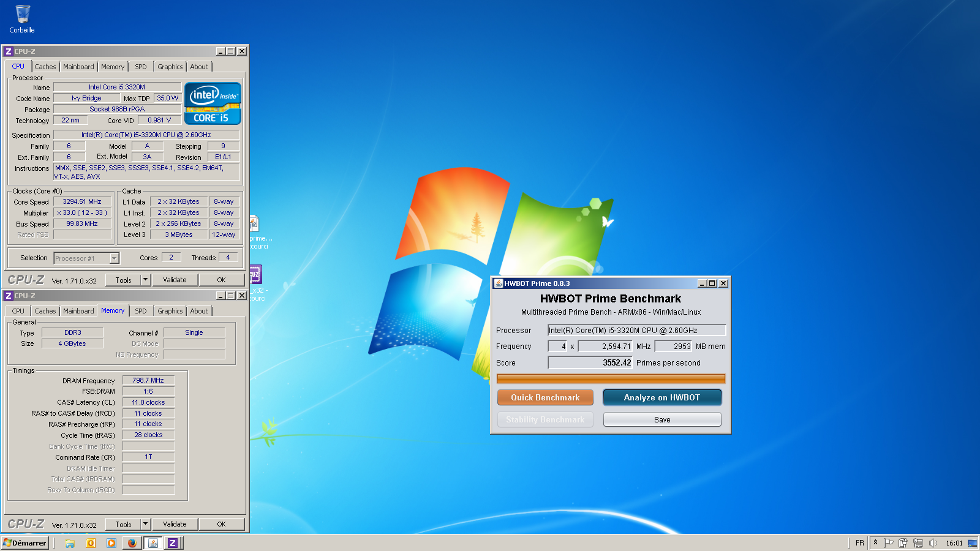Select the Graphics tab in the lower CPU-Z window
980x551 pixels.
170,311
